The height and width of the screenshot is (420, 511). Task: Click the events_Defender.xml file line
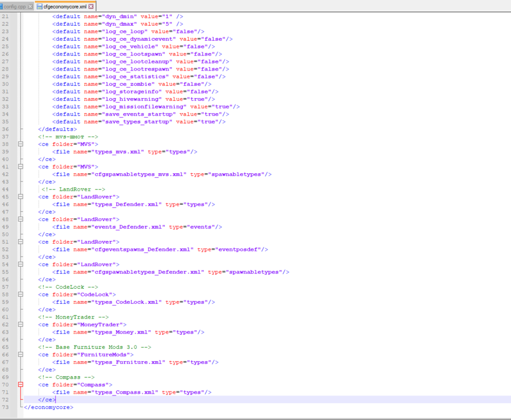[137, 226]
